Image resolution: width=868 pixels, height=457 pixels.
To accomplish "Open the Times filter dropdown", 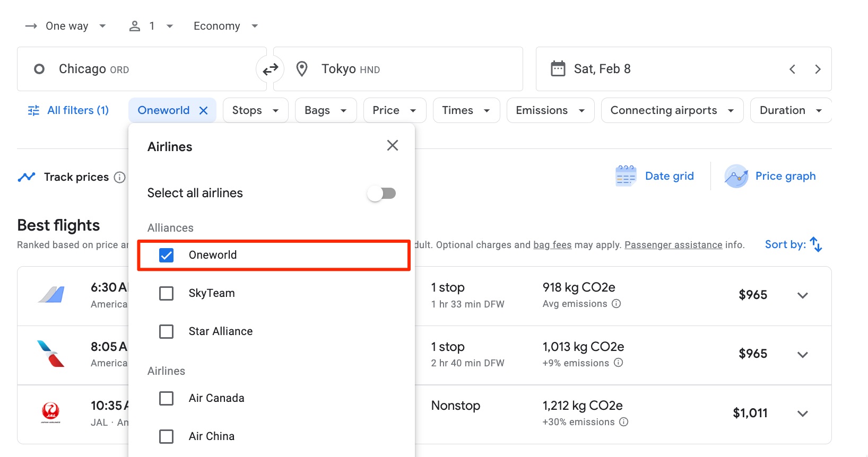I will (x=466, y=110).
